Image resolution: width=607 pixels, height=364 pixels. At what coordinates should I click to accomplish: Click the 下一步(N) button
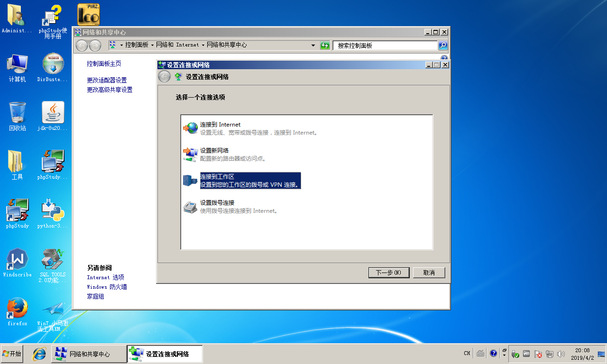point(388,273)
